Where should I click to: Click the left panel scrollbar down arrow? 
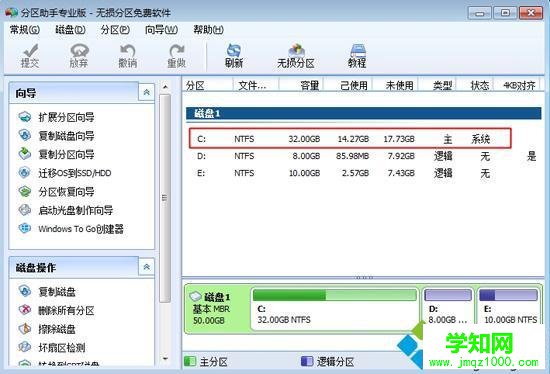click(x=165, y=359)
